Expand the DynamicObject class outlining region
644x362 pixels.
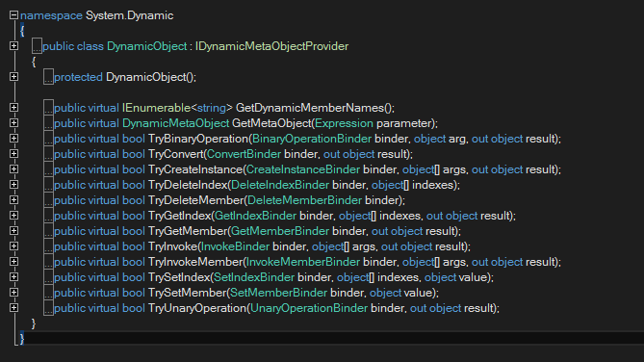[x=14, y=46]
